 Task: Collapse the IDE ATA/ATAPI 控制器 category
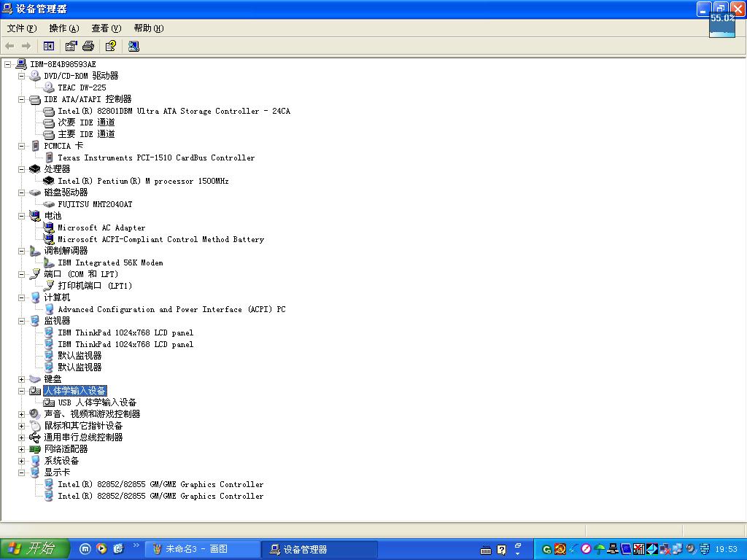(x=21, y=99)
